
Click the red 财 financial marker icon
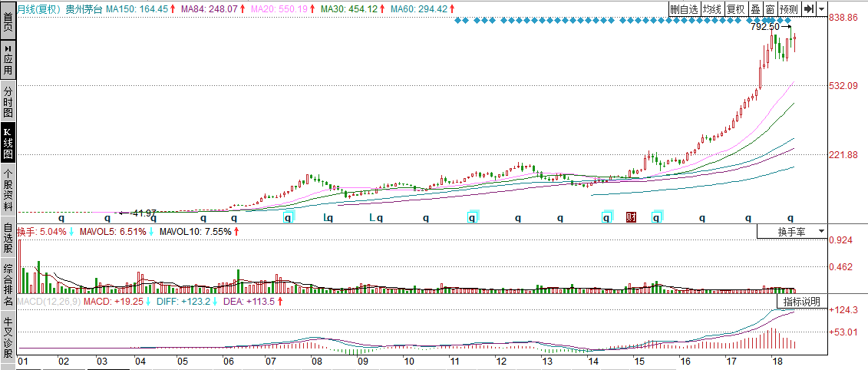[631, 217]
